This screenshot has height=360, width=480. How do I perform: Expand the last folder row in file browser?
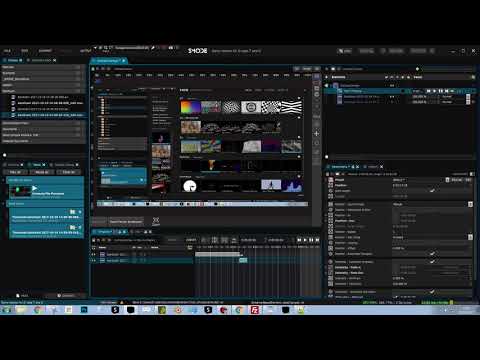click(x=43, y=141)
